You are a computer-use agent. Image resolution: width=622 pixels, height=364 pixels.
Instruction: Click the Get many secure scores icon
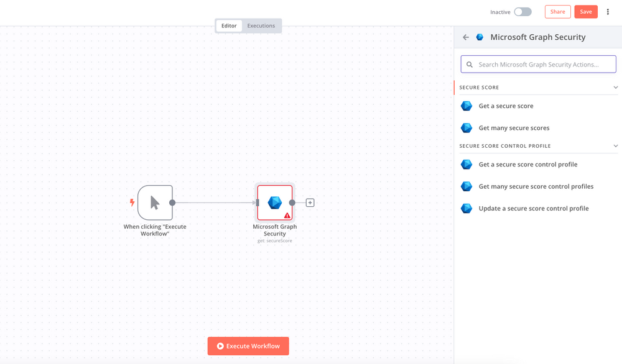tap(466, 128)
